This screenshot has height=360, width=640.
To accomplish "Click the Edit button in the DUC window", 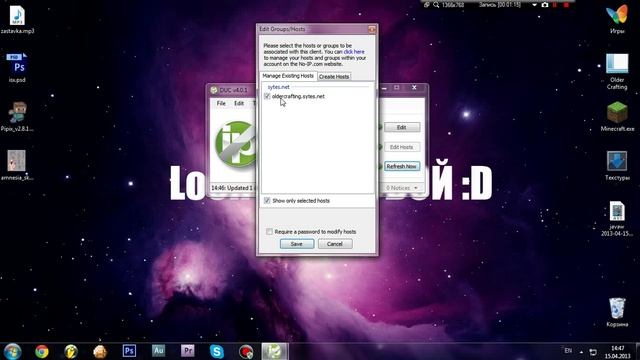I will 402,127.
